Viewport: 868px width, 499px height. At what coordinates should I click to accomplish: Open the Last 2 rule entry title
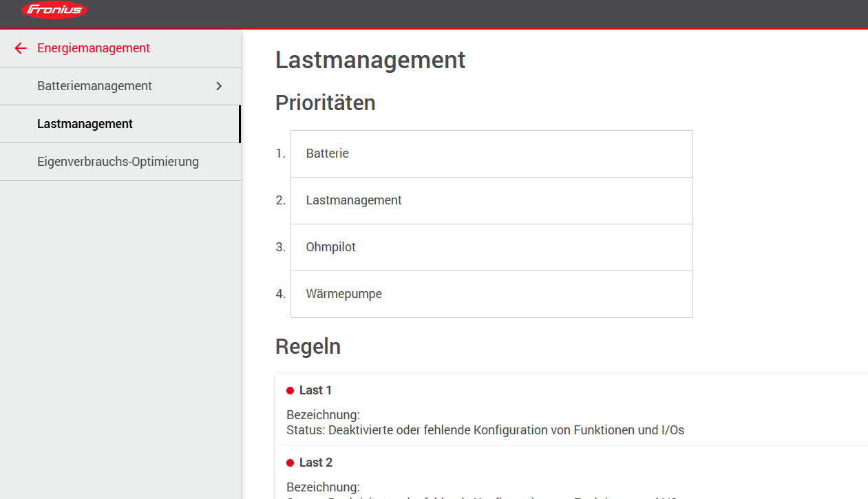[315, 463]
